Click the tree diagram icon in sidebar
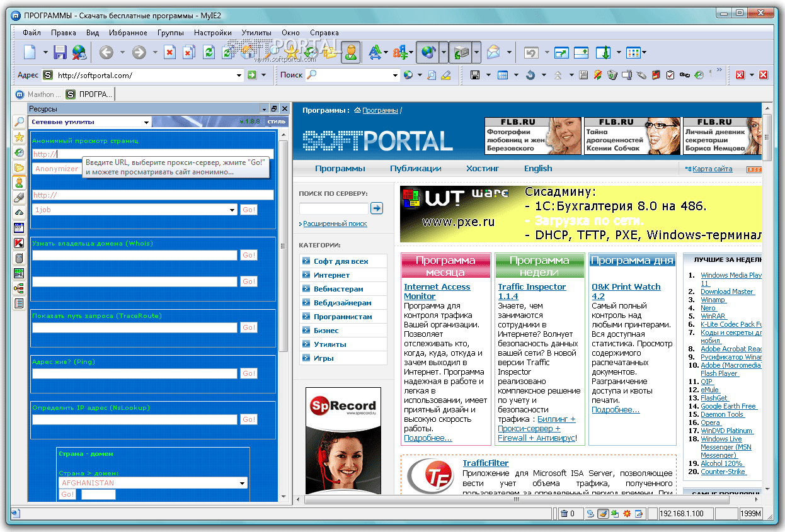This screenshot has width=785, height=532. pyautogui.click(x=19, y=288)
